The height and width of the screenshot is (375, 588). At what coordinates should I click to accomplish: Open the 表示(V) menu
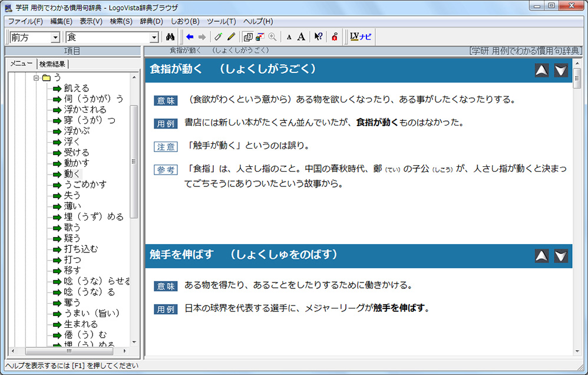[91, 21]
